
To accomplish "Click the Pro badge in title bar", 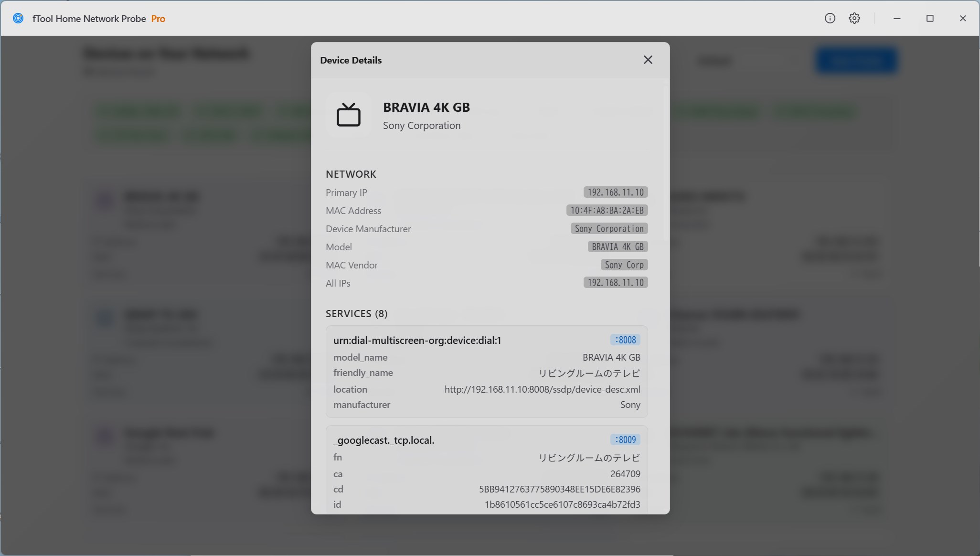I will pos(158,19).
